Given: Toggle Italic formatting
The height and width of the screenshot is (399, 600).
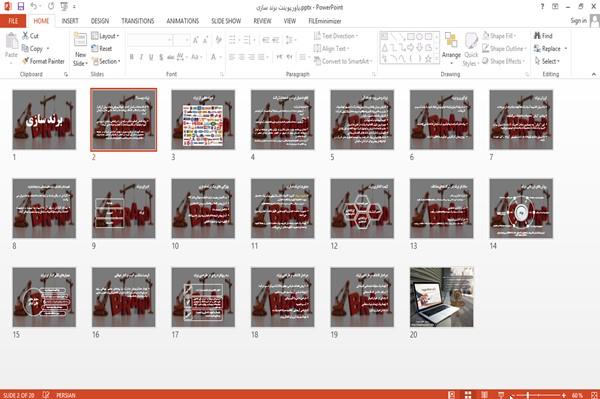Looking at the screenshot, I should [141, 57].
